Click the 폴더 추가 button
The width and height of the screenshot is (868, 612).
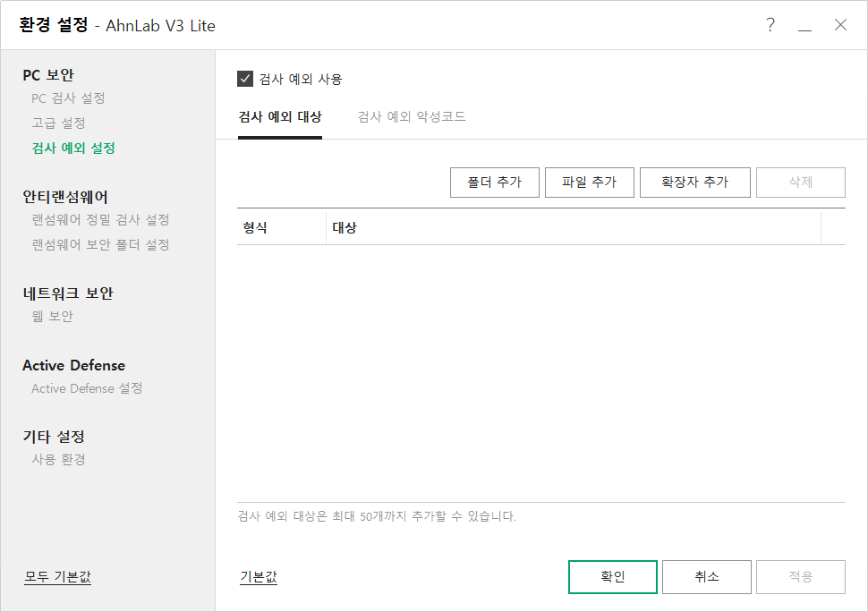pos(494,182)
